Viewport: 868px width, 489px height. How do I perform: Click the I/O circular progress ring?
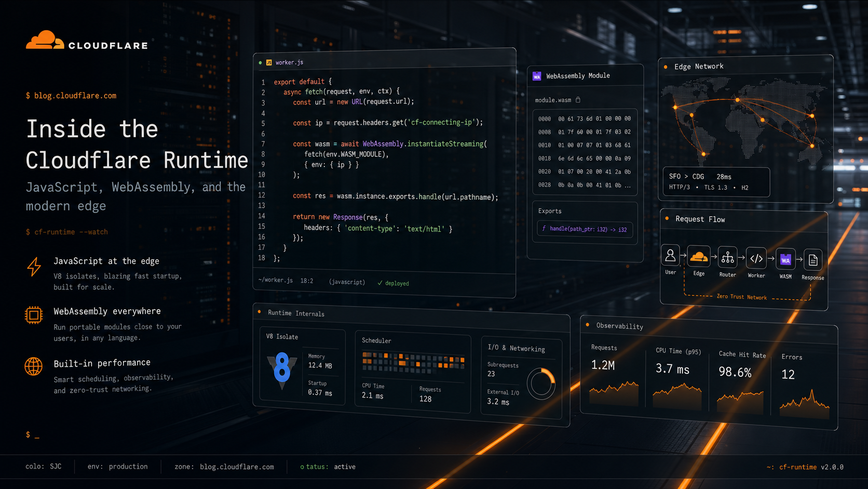click(x=541, y=384)
